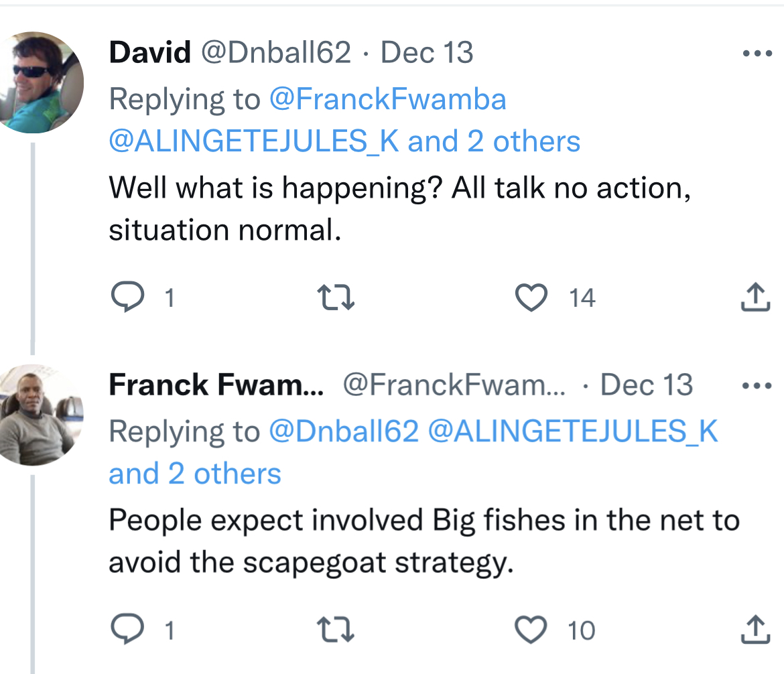Reply to Franck Fwamba's tweet

127,629
